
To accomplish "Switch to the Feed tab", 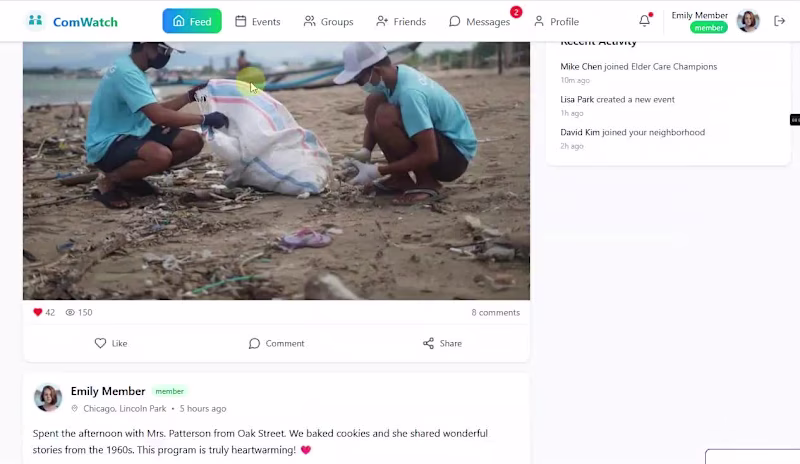I will [x=192, y=21].
